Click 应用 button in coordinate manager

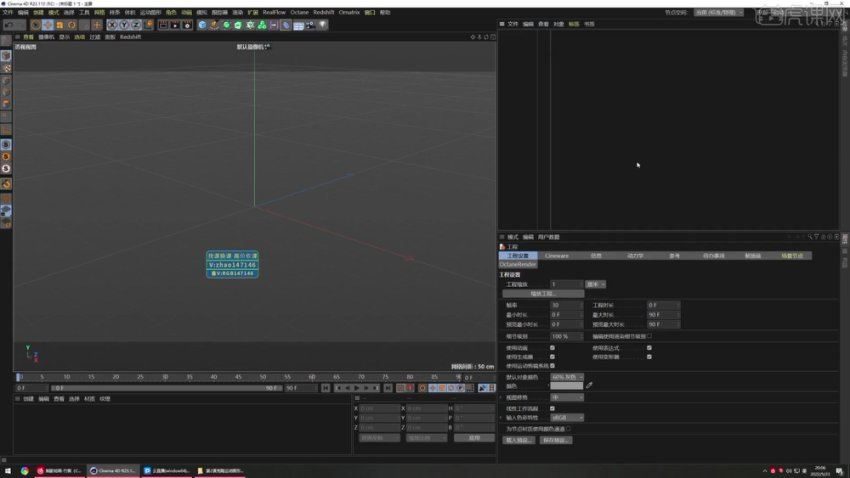[474, 438]
